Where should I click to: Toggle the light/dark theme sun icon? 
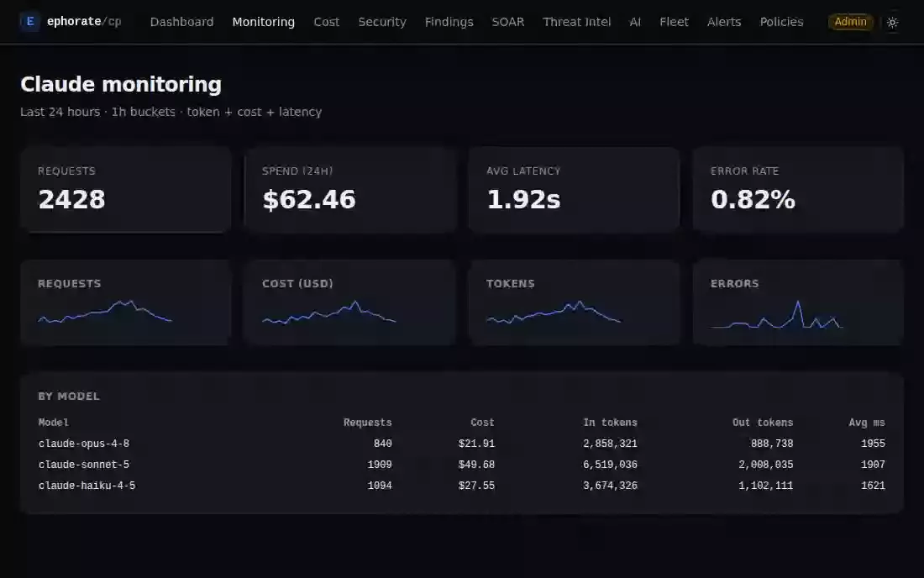[892, 23]
